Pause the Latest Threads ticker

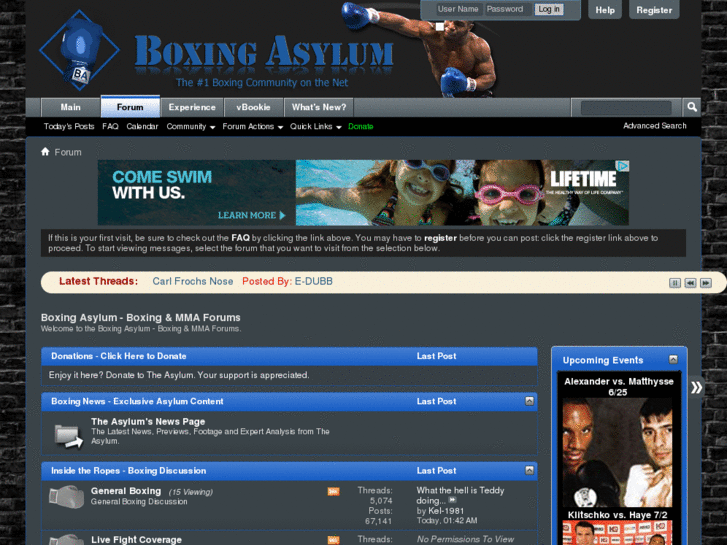tap(675, 282)
